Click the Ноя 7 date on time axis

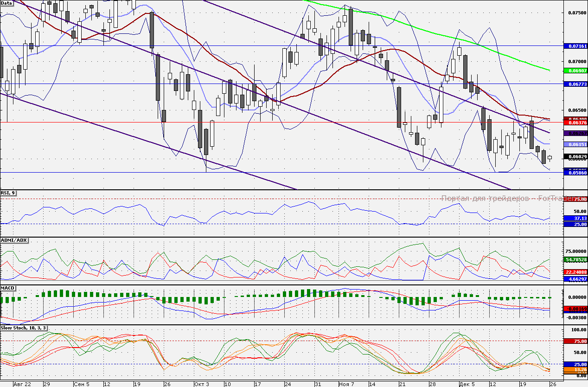(346, 384)
